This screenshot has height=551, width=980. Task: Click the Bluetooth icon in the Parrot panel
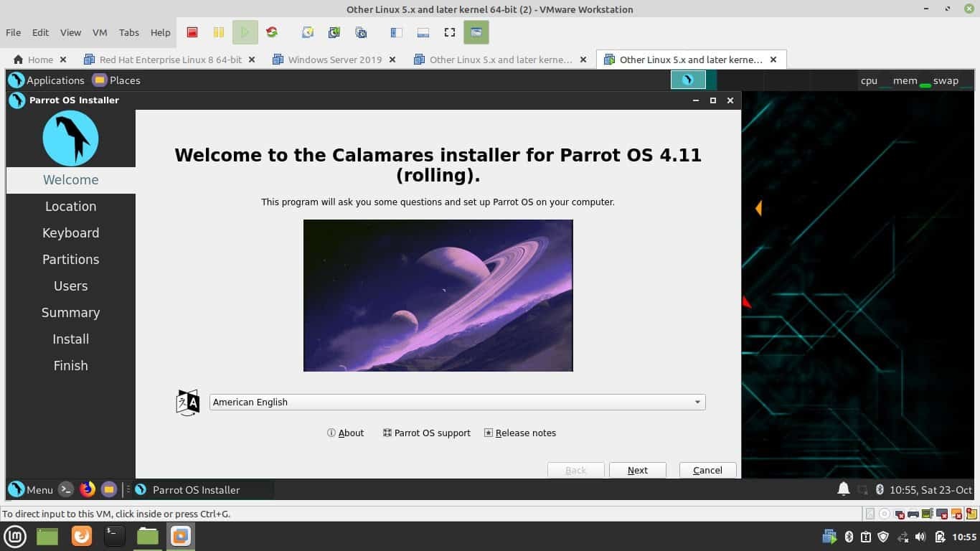(880, 490)
